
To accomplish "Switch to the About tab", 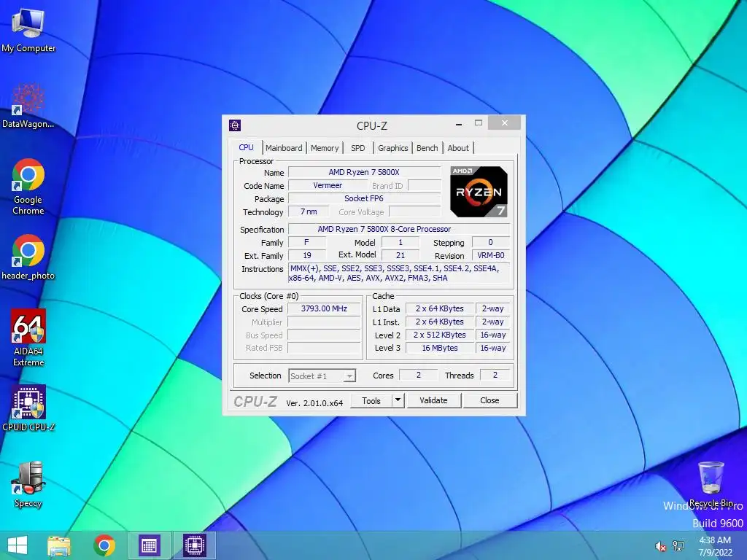I will [x=458, y=148].
